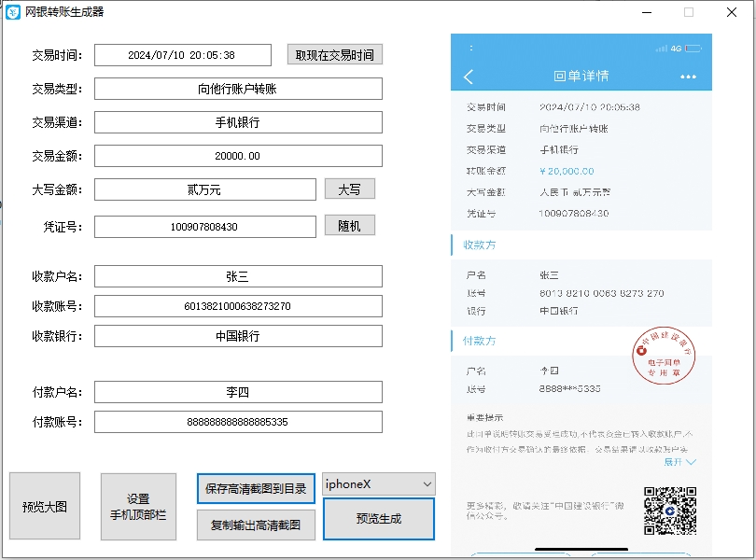The image size is (756, 560).
Task: Click the 建设银行 QR code in the preview
Action: tap(670, 511)
